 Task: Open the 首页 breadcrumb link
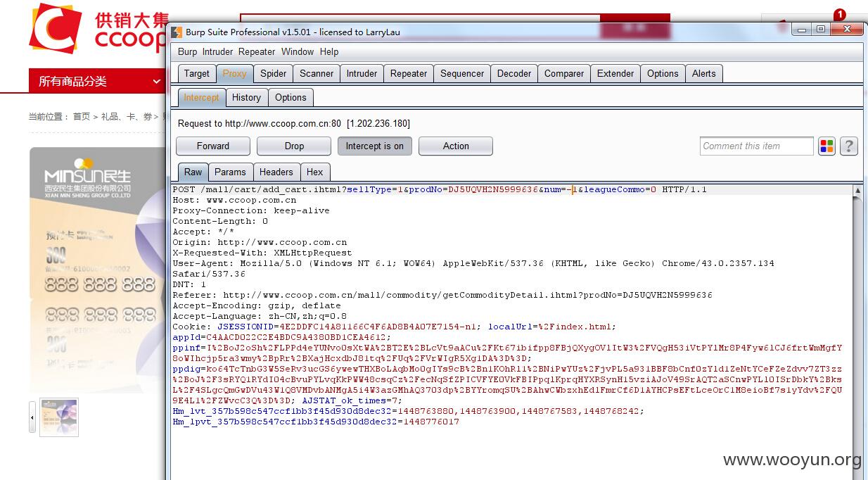pos(82,117)
